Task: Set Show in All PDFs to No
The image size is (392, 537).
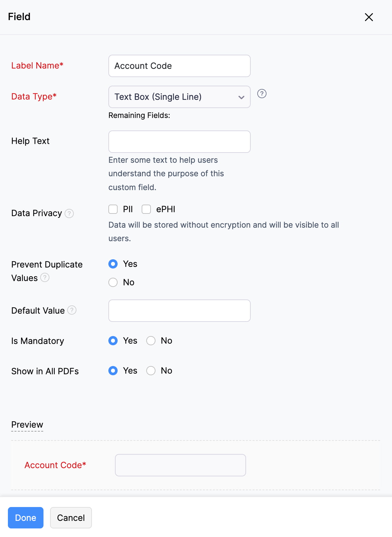Action: coord(151,371)
